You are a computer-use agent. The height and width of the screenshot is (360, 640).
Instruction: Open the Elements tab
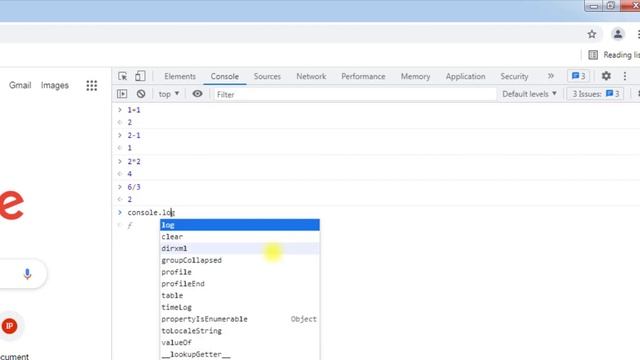point(180,76)
